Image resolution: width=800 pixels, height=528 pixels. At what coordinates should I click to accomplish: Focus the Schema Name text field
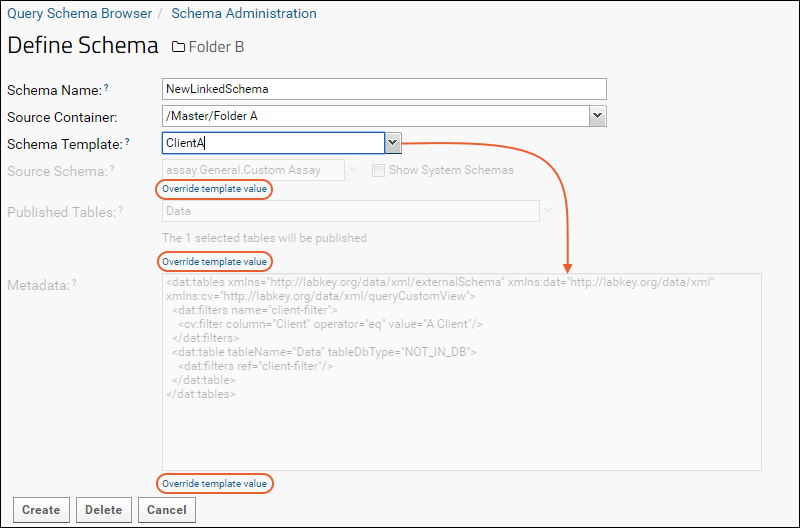tap(384, 89)
